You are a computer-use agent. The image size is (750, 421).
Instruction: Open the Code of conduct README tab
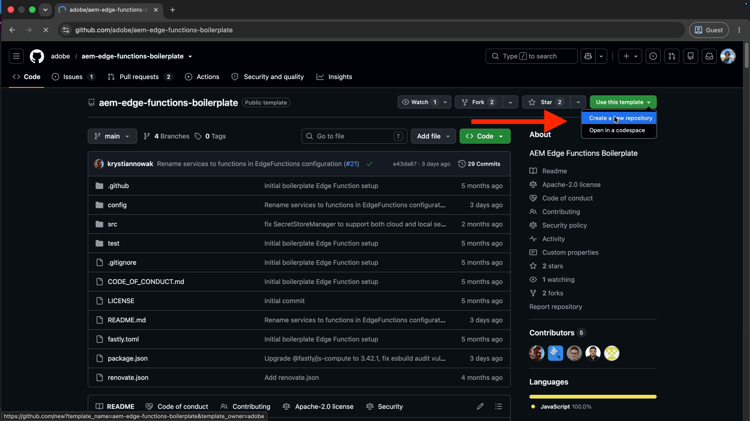click(177, 407)
